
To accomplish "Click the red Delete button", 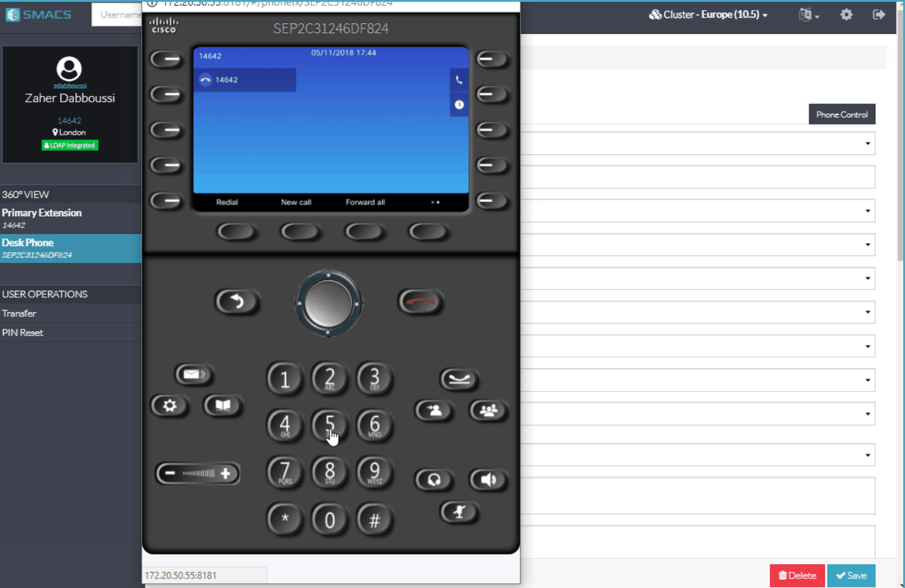I will [797, 575].
